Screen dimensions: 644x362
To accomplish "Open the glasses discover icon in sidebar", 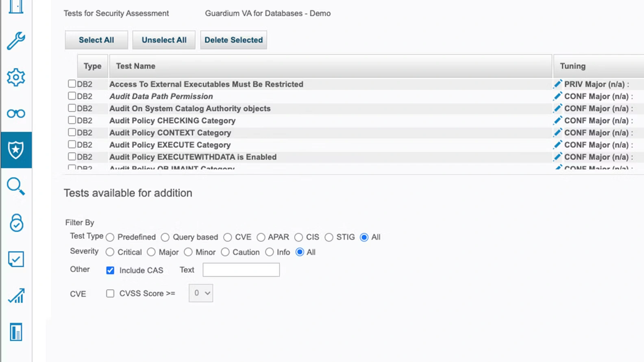I will 16,114.
